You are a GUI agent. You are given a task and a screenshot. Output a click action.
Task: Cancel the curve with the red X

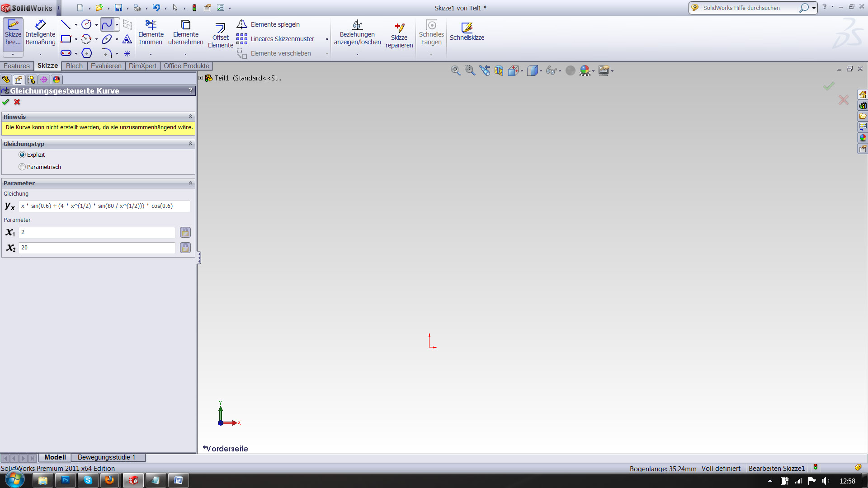tap(17, 102)
